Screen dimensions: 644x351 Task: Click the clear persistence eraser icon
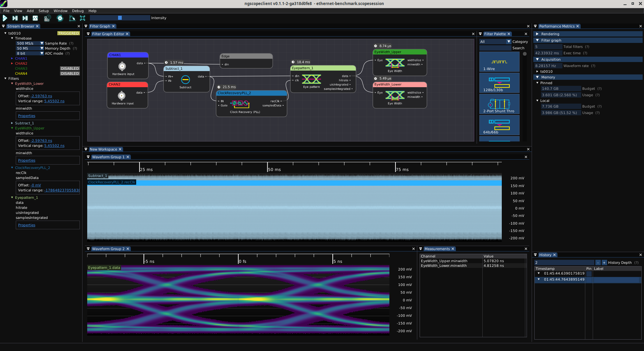click(x=72, y=18)
